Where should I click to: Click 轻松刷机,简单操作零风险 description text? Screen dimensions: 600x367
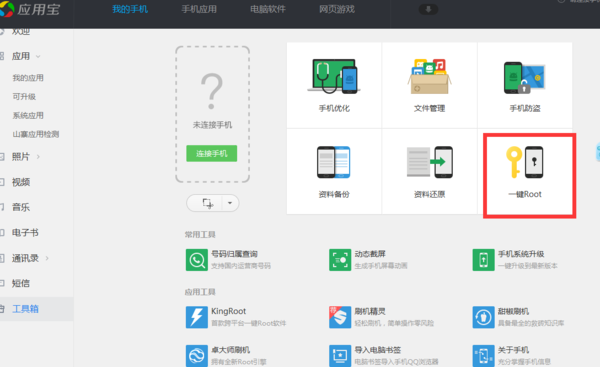click(394, 323)
